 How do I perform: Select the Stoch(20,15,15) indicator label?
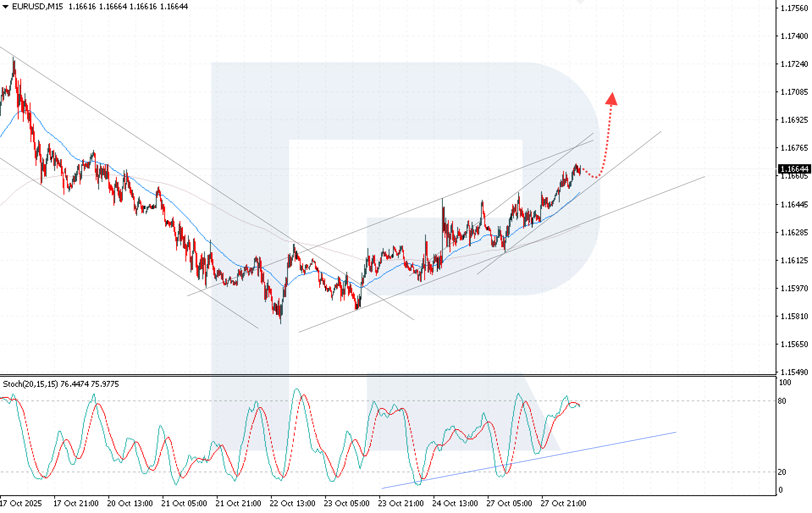pyautogui.click(x=30, y=384)
